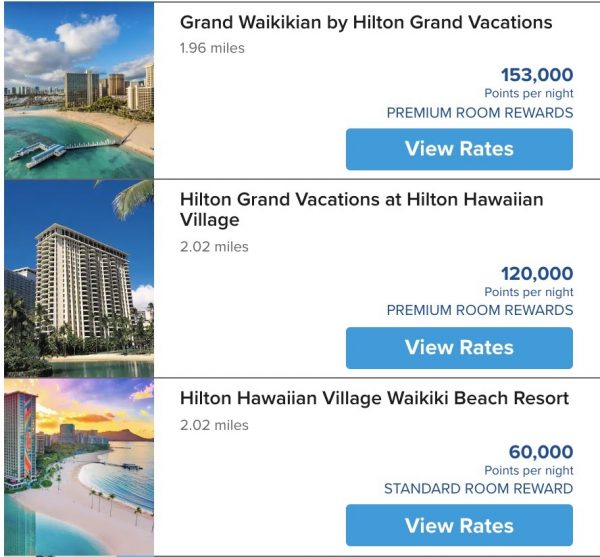Image resolution: width=600 pixels, height=557 pixels.
Task: Click View Rates for Hilton Grand Vacations
Action: pyautogui.click(x=459, y=348)
